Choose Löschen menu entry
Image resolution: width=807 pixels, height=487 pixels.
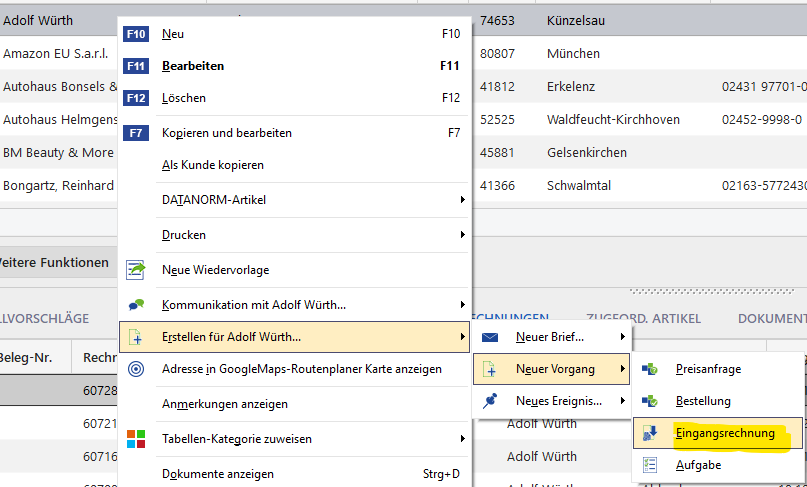click(x=294, y=98)
